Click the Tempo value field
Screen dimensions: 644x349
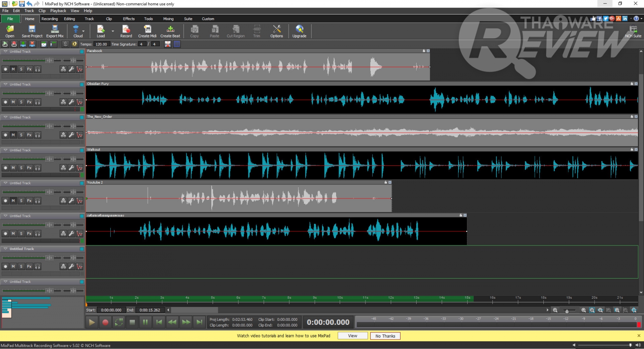(101, 44)
